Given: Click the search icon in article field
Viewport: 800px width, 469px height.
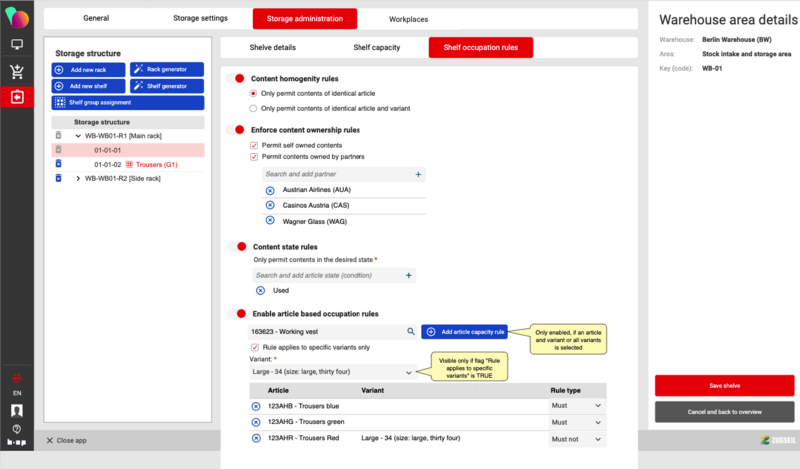Looking at the screenshot, I should 410,331.
